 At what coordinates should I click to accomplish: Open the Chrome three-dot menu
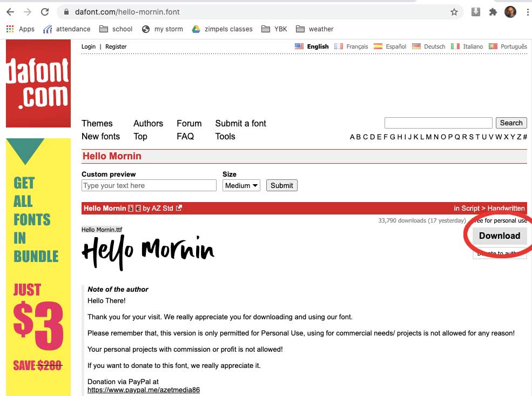coord(528,12)
